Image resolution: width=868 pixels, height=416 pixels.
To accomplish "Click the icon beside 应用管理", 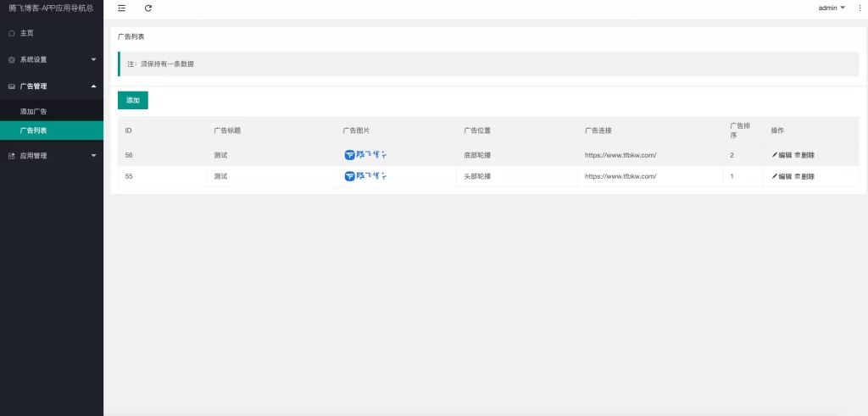I will 11,156.
